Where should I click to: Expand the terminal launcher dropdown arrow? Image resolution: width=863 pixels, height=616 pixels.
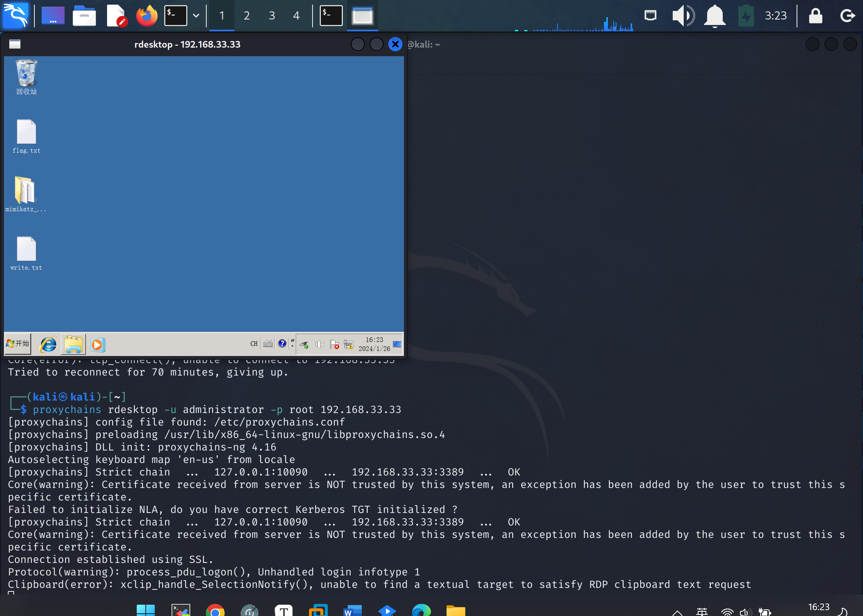tap(196, 16)
